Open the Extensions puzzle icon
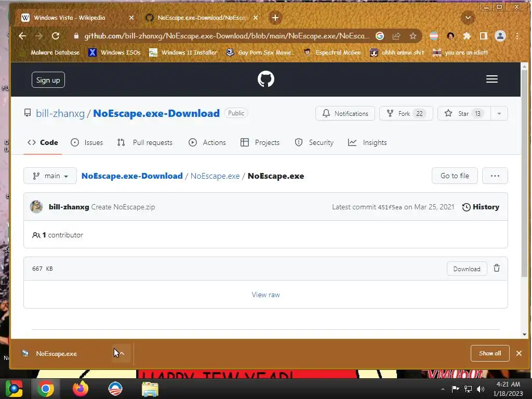Viewport: 532px width, 399px height. [x=467, y=36]
